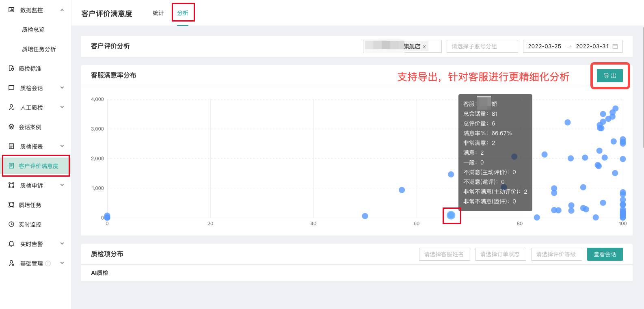Expand the 质检报表 submenu chevron

tap(62, 146)
